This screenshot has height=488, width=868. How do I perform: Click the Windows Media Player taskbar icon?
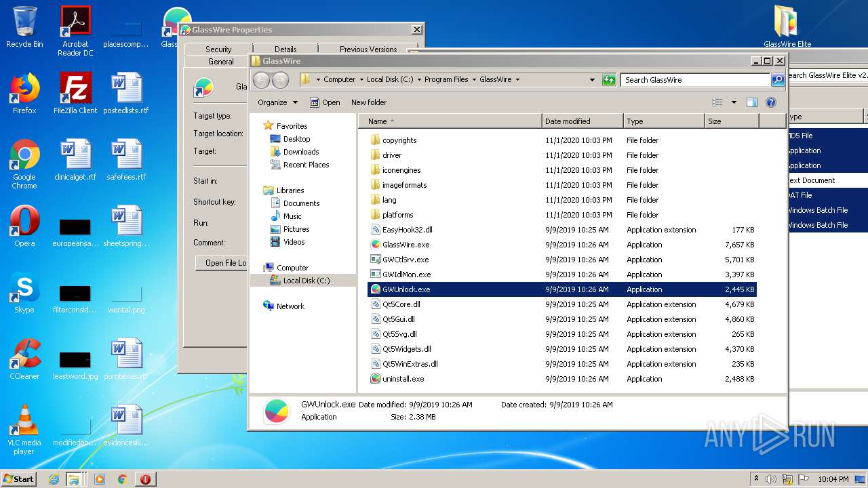tap(100, 479)
